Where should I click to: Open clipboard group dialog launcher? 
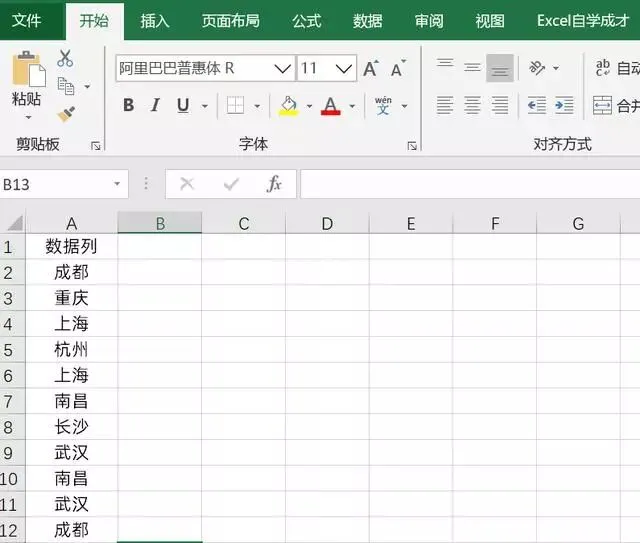pyautogui.click(x=96, y=146)
